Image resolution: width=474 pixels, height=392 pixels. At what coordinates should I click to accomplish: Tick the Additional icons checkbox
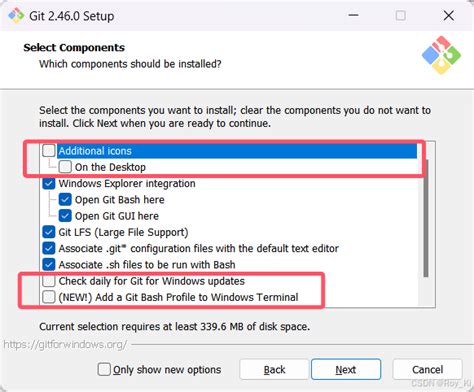49,151
